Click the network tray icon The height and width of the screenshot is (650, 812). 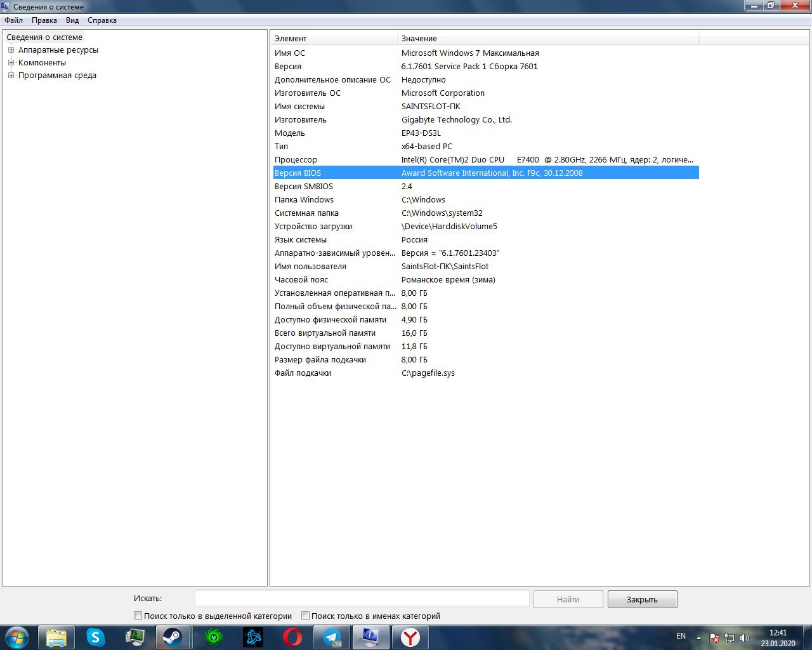tap(730, 637)
